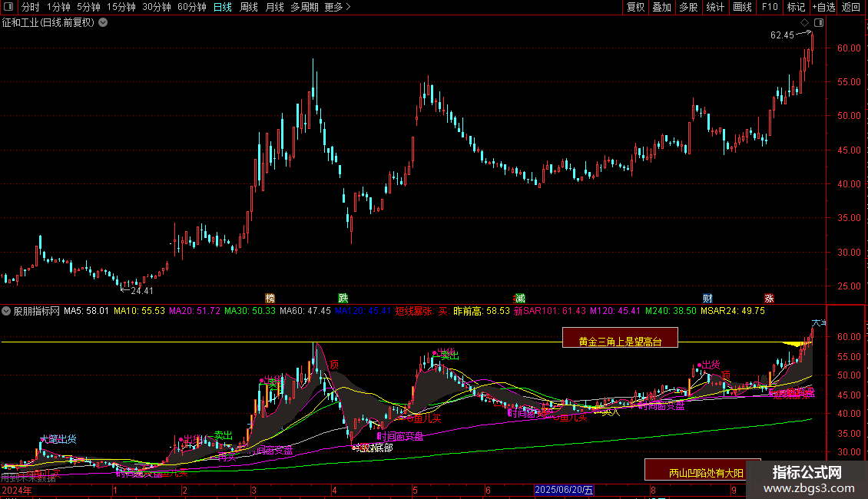Toggle 复权 price adjustment
The width and height of the screenshot is (868, 499).
coord(636,8)
